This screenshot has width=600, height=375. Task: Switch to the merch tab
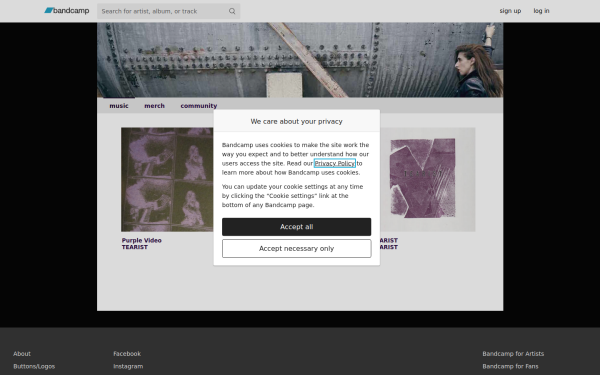click(154, 106)
